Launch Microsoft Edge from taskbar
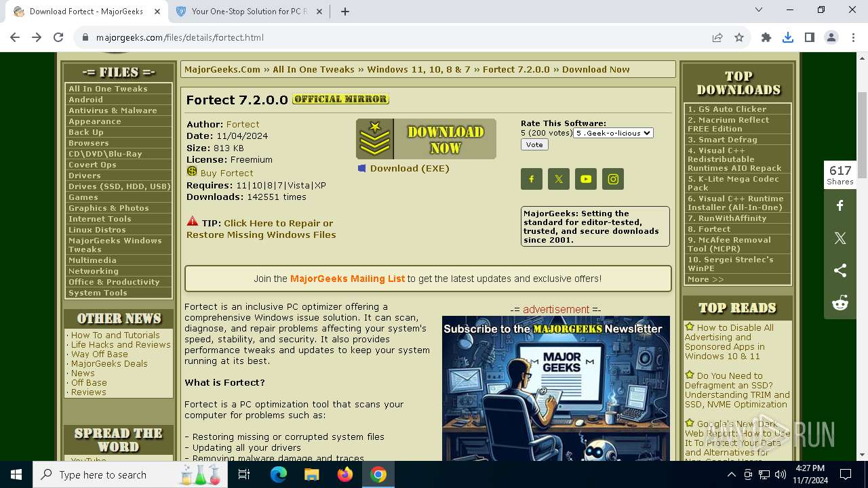This screenshot has height=488, width=868. (x=278, y=474)
